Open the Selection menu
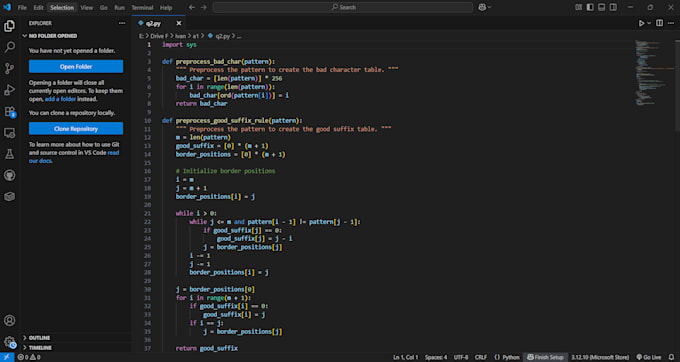680x362 pixels. point(62,7)
